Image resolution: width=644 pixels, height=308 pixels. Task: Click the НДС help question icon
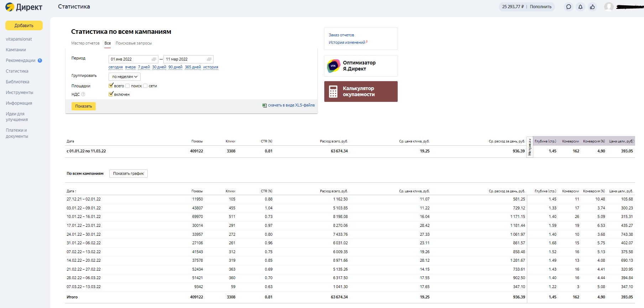click(x=83, y=94)
